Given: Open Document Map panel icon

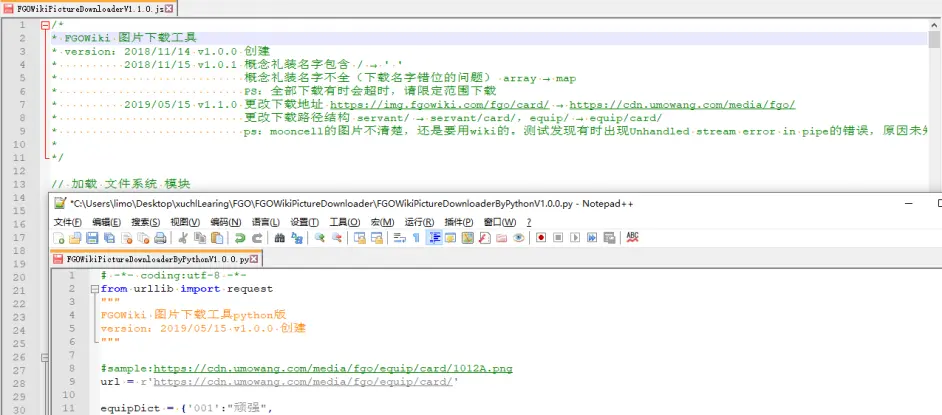Looking at the screenshot, I should 468,238.
